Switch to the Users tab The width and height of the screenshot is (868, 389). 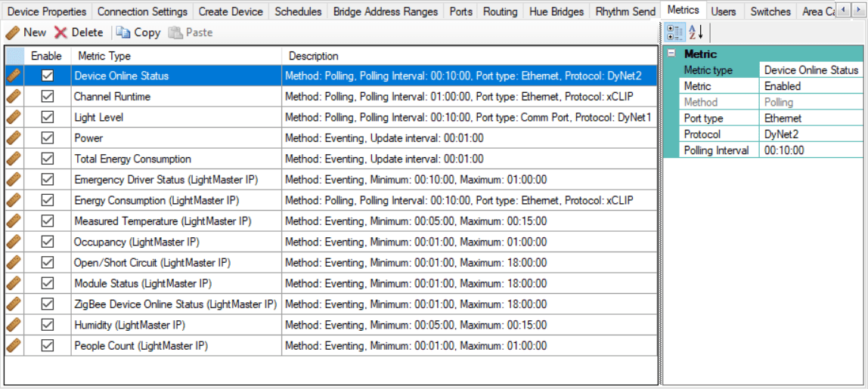pyautogui.click(x=723, y=11)
